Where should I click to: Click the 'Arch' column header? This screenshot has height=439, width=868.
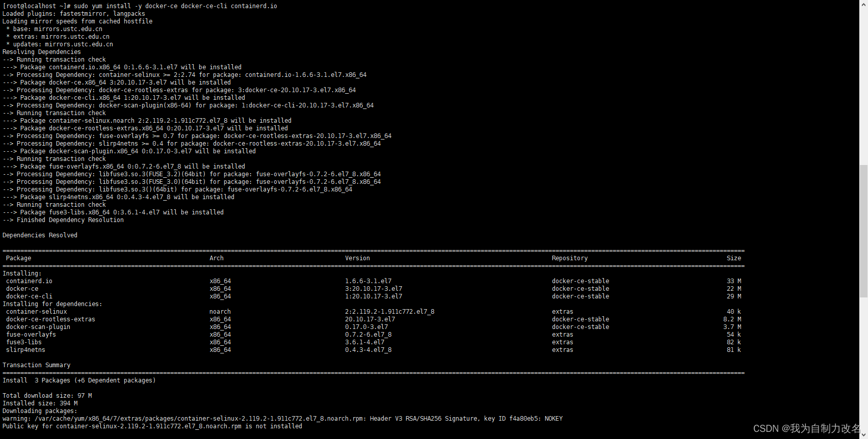(217, 258)
